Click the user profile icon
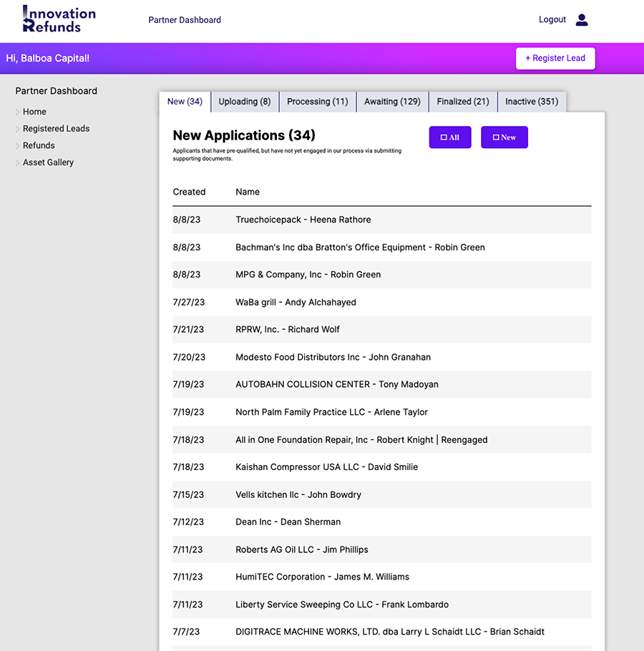 pyautogui.click(x=582, y=20)
